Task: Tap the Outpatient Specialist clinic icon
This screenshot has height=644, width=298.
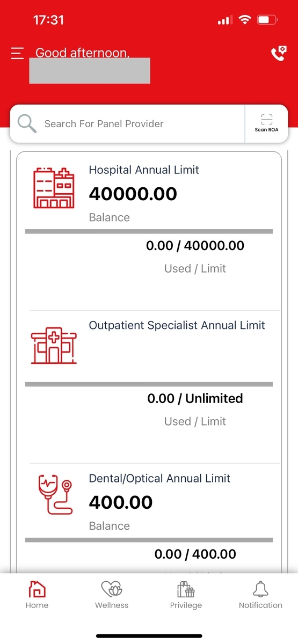Action: [54, 346]
